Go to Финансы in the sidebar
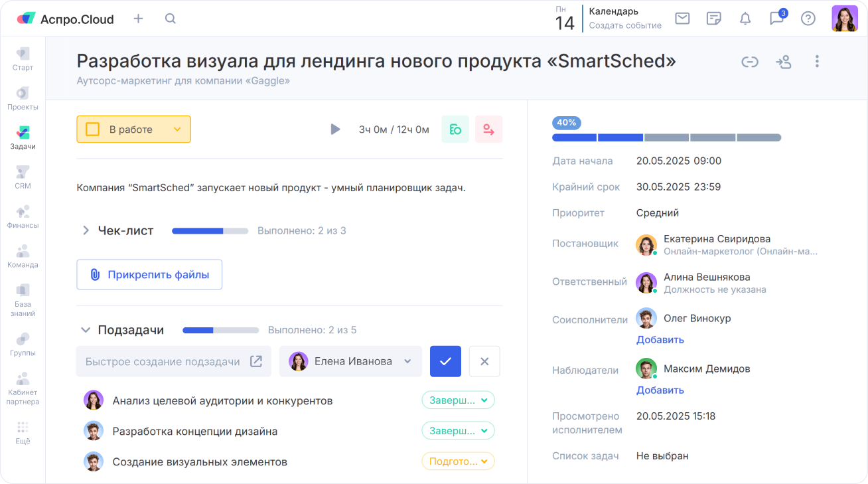This screenshot has height=484, width=868. coord(23,216)
